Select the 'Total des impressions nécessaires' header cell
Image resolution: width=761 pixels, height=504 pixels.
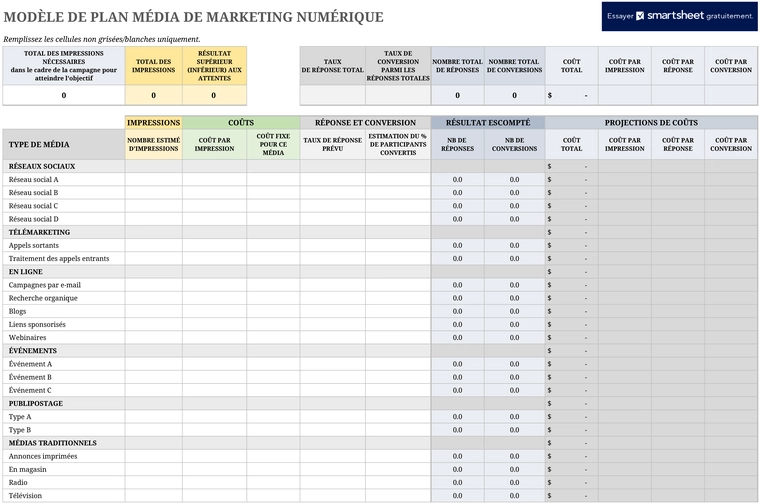click(64, 66)
